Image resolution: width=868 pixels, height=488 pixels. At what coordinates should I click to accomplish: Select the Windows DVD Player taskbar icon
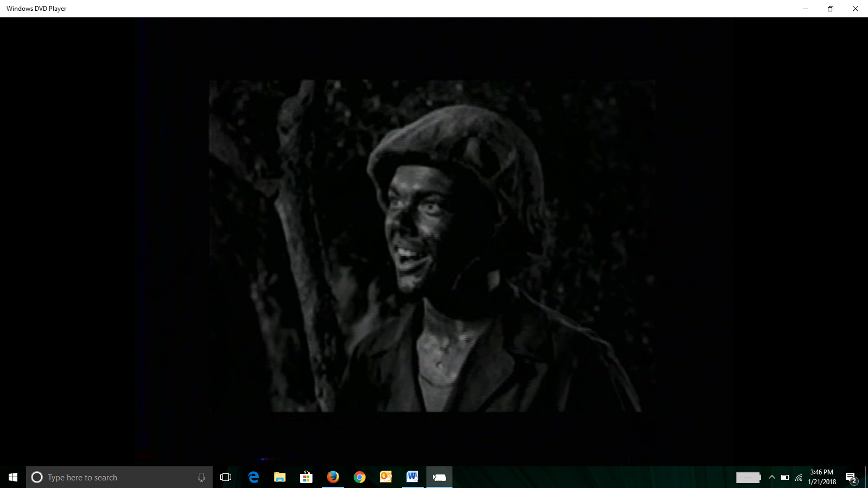click(x=439, y=477)
